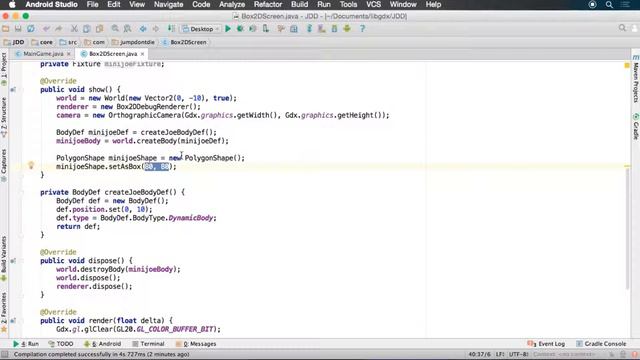This screenshot has width=640, height=360.
Task: Click the override gutter icon beside show()
Action: 13,89
